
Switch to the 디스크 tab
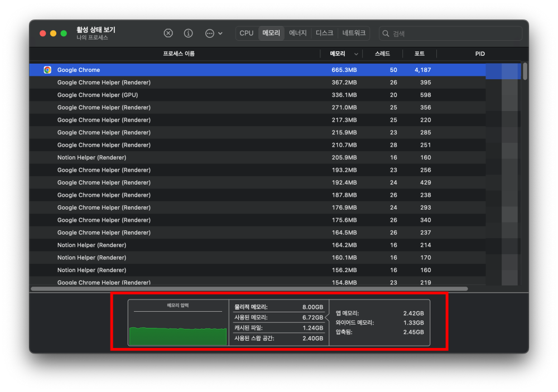(x=324, y=33)
